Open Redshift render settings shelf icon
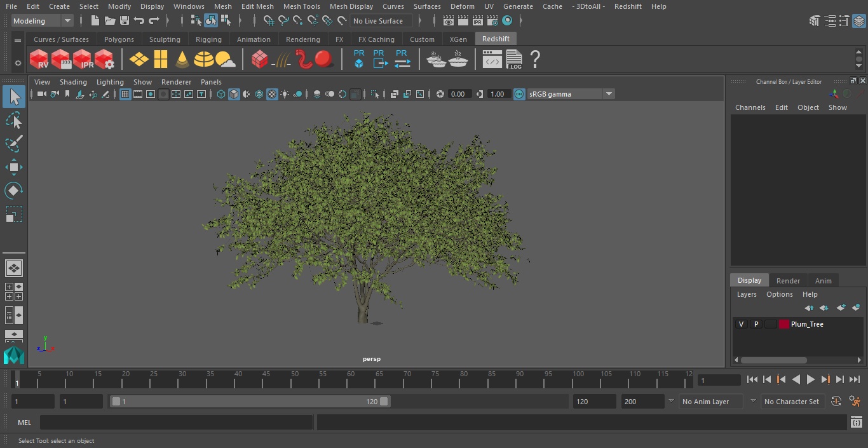Viewport: 868px width, 448px height. 104,60
